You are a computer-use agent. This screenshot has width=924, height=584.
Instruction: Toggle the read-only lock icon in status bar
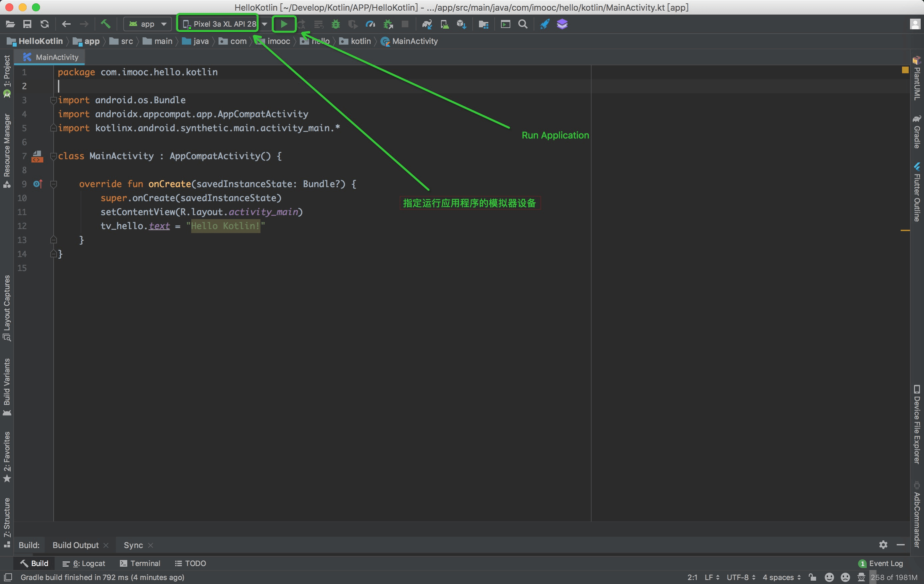coord(812,577)
